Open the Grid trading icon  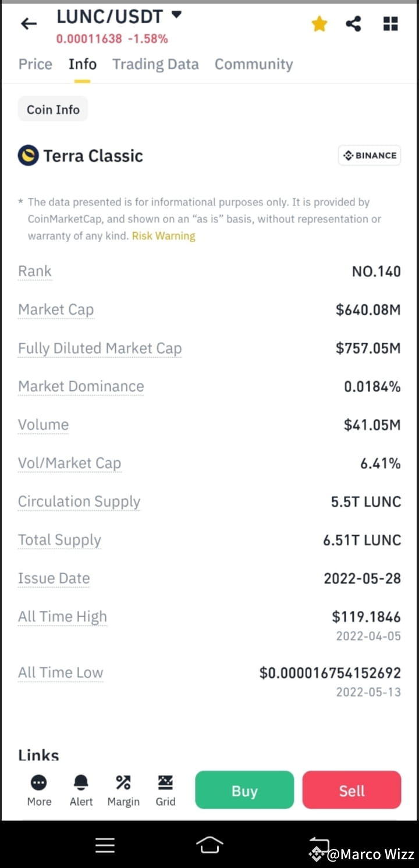click(165, 790)
